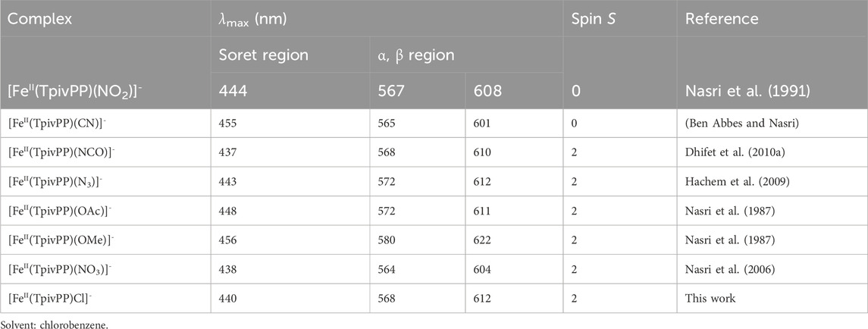Click the Nasri et al. (1991) reference
The image size is (868, 329).
point(747,91)
